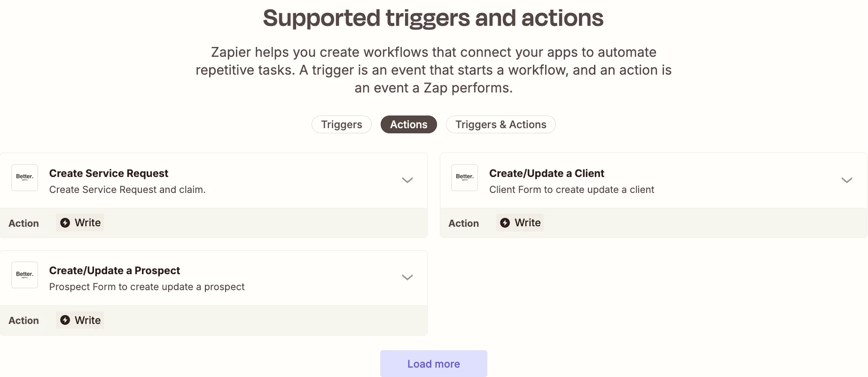The height and width of the screenshot is (377, 868).
Task: Open Create/Update a Client title
Action: pos(547,173)
